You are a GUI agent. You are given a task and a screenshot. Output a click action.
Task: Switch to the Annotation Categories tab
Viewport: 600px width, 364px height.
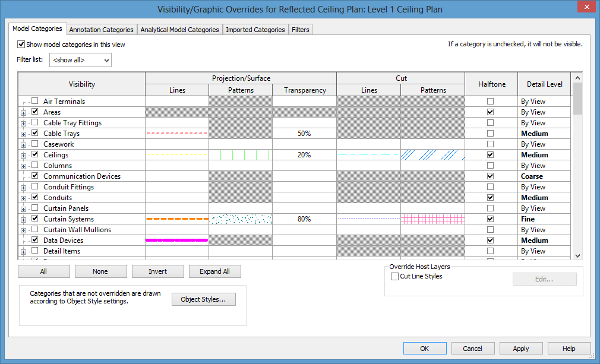(x=101, y=30)
